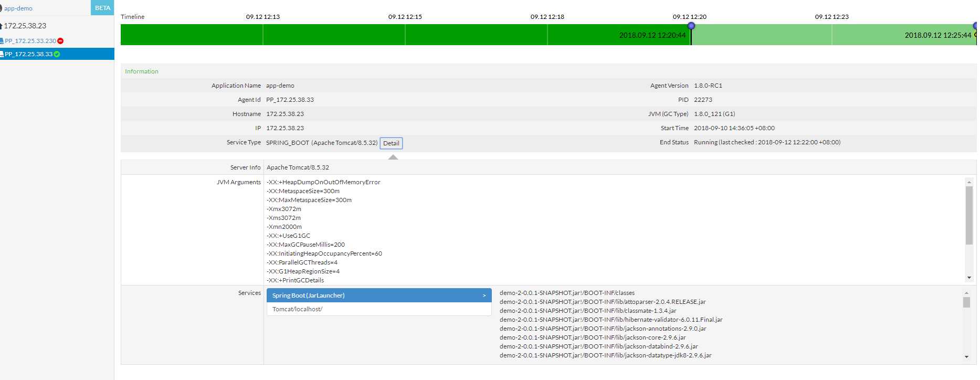Click the -XX:MaxGCPauseMillis=200 argument

pos(305,245)
